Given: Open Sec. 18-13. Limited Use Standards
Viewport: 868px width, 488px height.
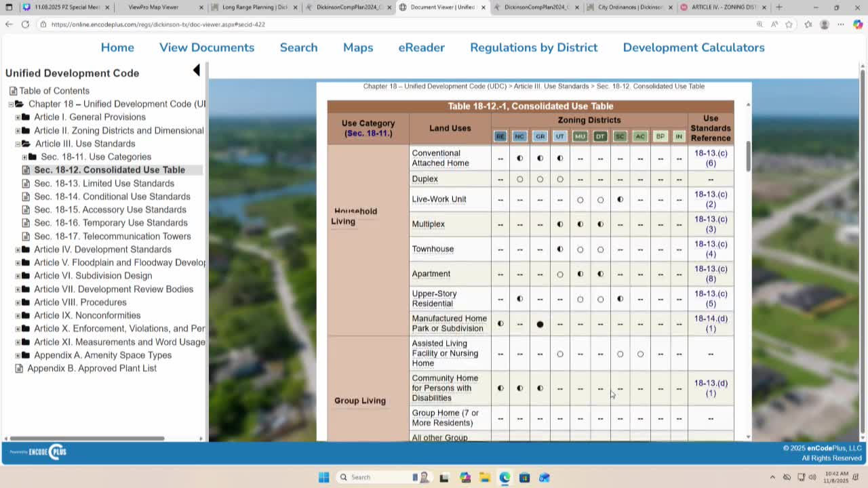Looking at the screenshot, I should [104, 183].
